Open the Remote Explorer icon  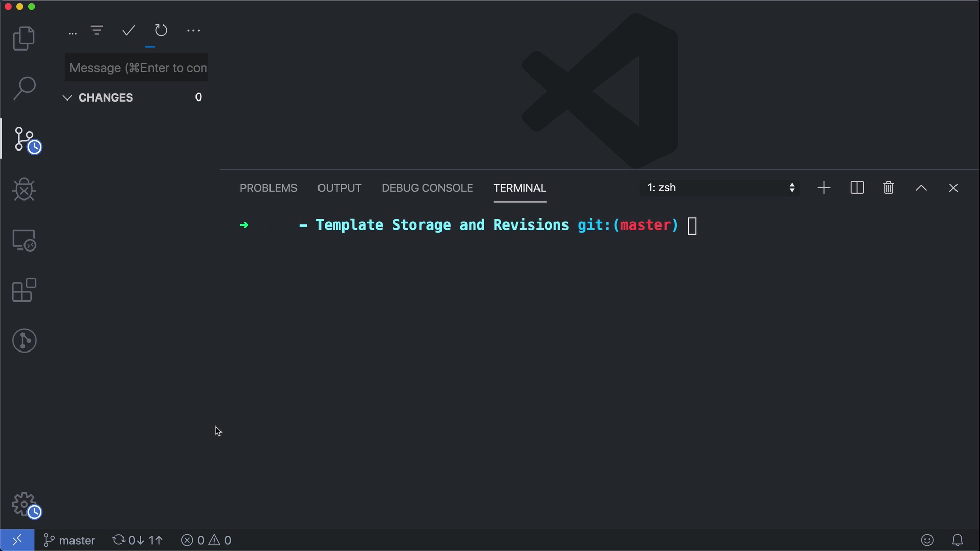(x=23, y=240)
